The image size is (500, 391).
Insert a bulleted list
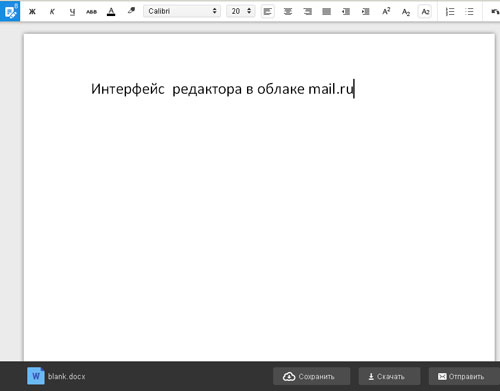pos(469,12)
